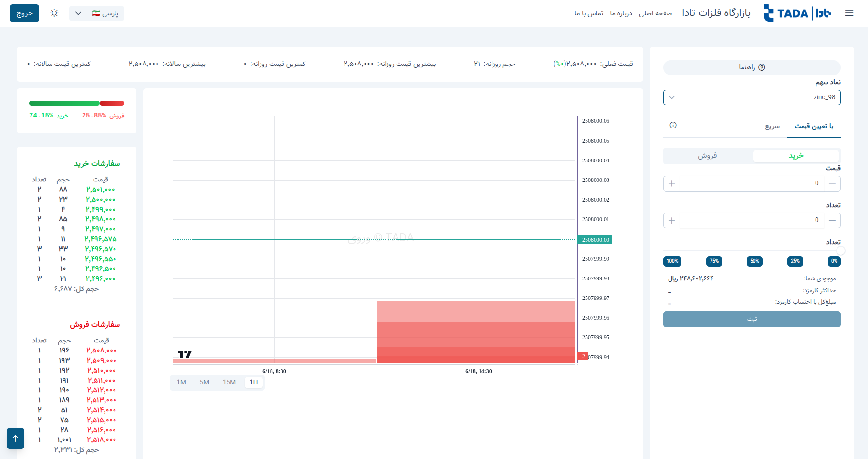Open the About Us (درباره ما) page

621,13
